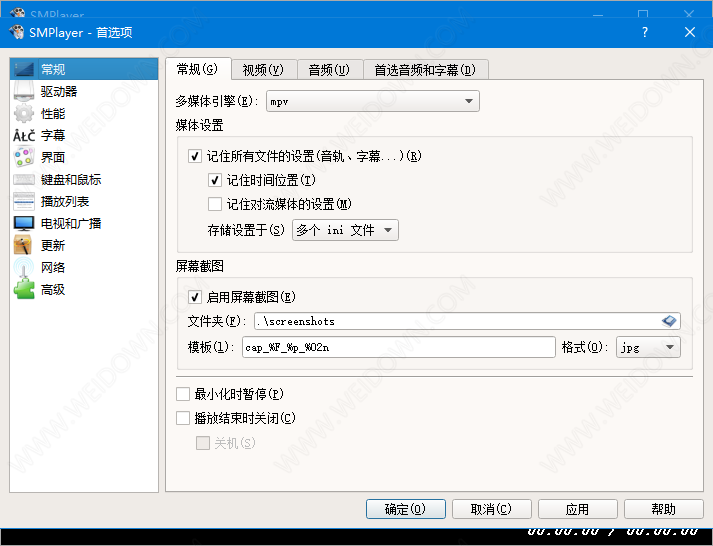713x546 pixels.
Task: Toggle 记住所有文件的设置 checkbox
Action: point(195,156)
